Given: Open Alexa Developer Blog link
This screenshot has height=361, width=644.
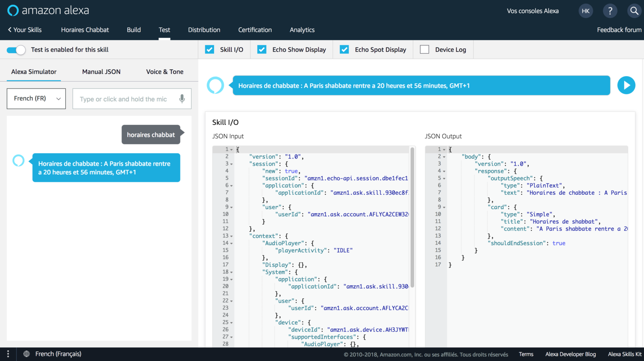Looking at the screenshot, I should point(570,354).
